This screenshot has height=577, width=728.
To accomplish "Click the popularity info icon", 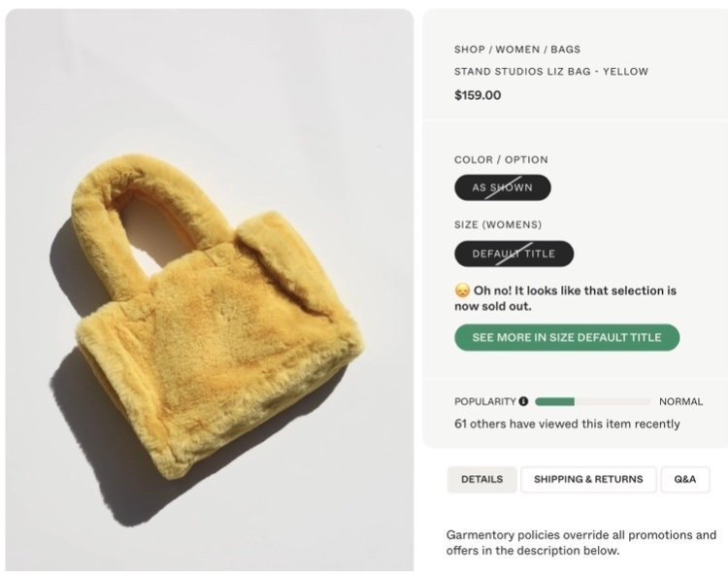I will click(x=523, y=401).
